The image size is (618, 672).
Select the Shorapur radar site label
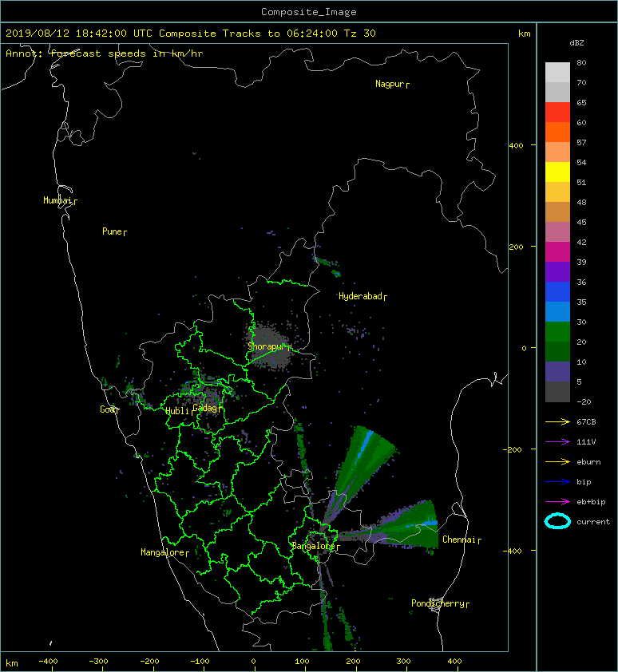point(266,346)
